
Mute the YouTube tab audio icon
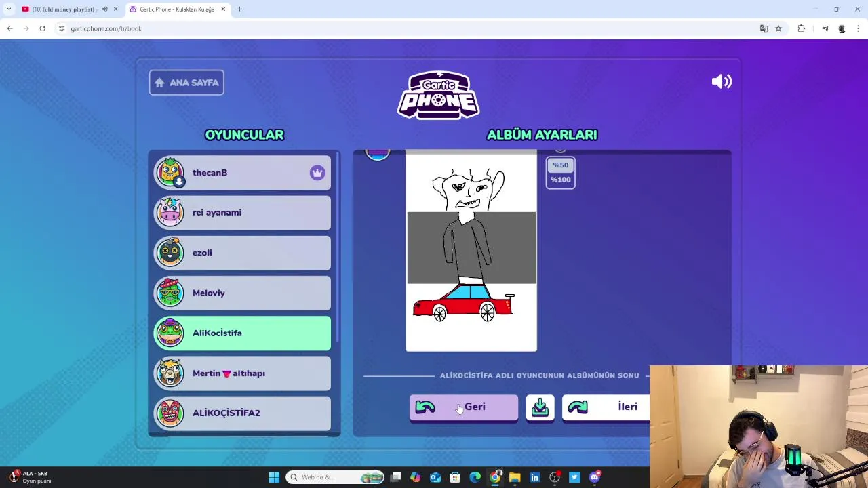click(x=104, y=9)
